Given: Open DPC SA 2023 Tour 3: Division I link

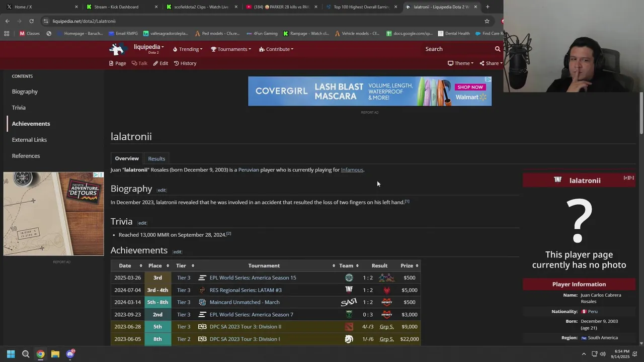Looking at the screenshot, I should (245, 339).
